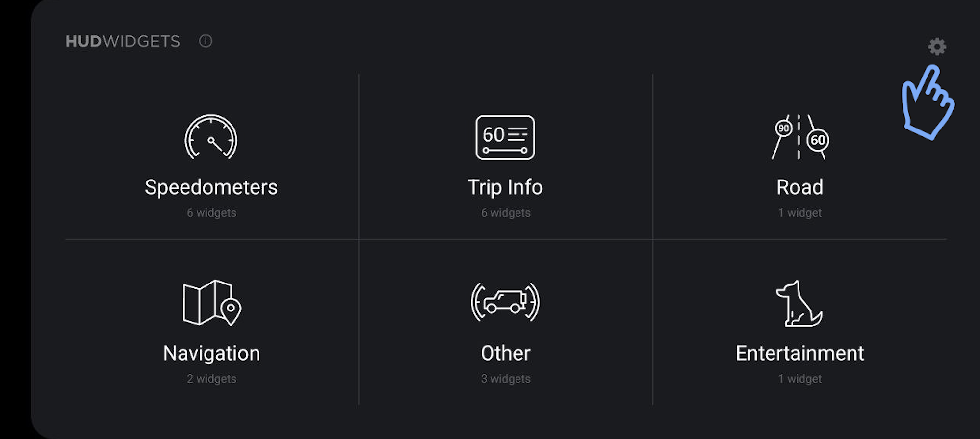Select the Other car sensor icon
Screen dimensions: 980x439
tap(505, 302)
